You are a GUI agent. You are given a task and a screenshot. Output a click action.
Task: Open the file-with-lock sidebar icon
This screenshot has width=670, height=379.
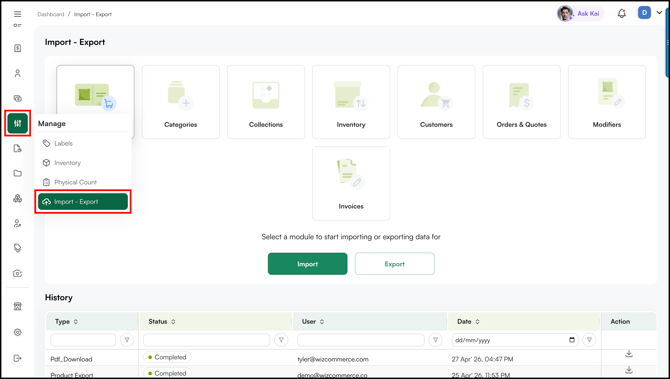[18, 148]
